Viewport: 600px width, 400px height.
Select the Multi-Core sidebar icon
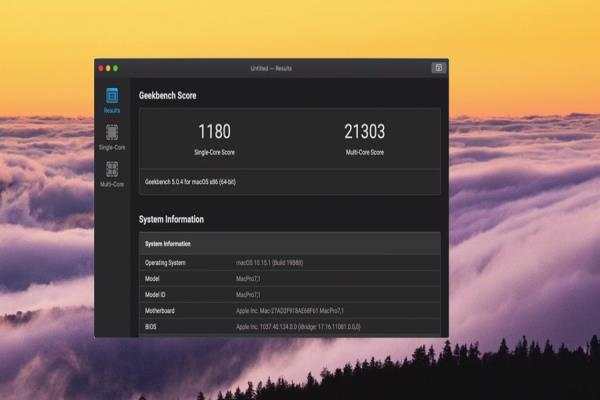coord(112,173)
